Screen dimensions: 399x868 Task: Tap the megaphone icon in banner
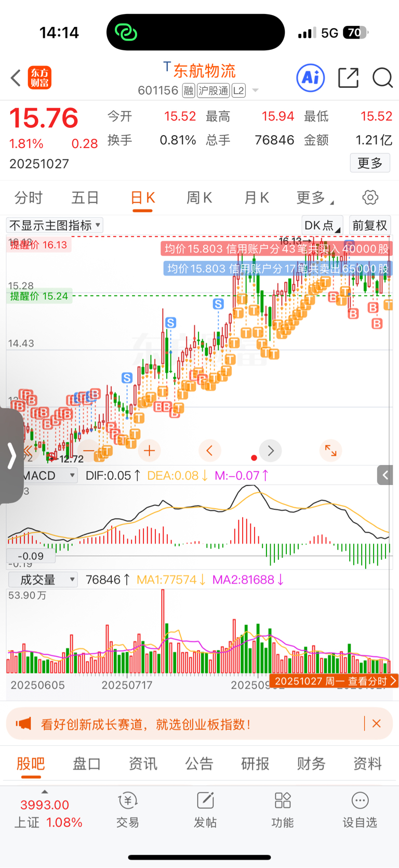[23, 724]
